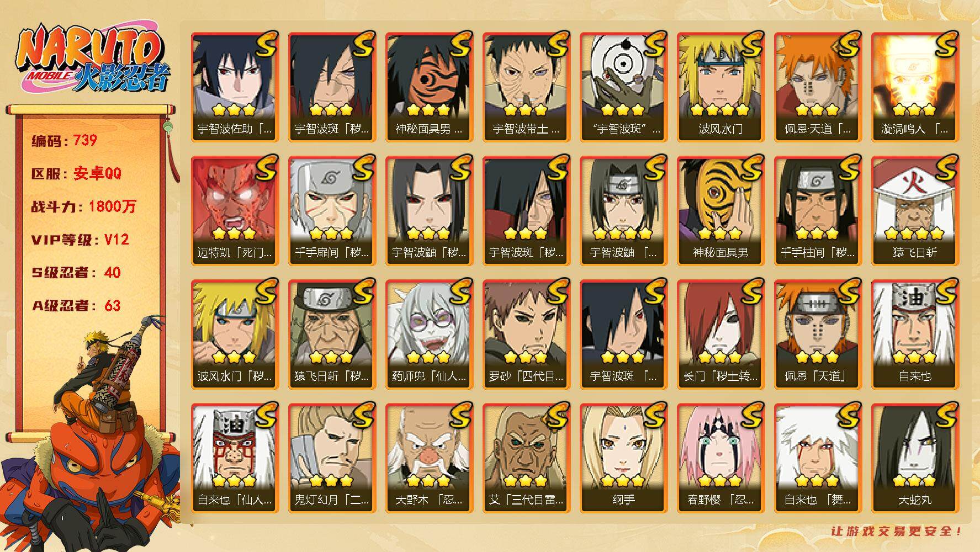Select the 千手柱间 character card
Image resolution: width=980 pixels, height=552 pixels.
[x=818, y=211]
